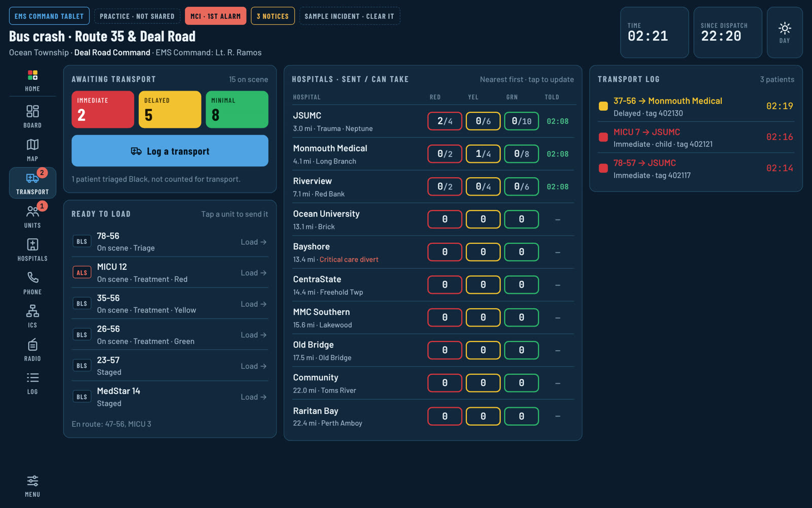Open the Radio sidebar icon
Image resolution: width=812 pixels, height=508 pixels.
[x=32, y=350]
